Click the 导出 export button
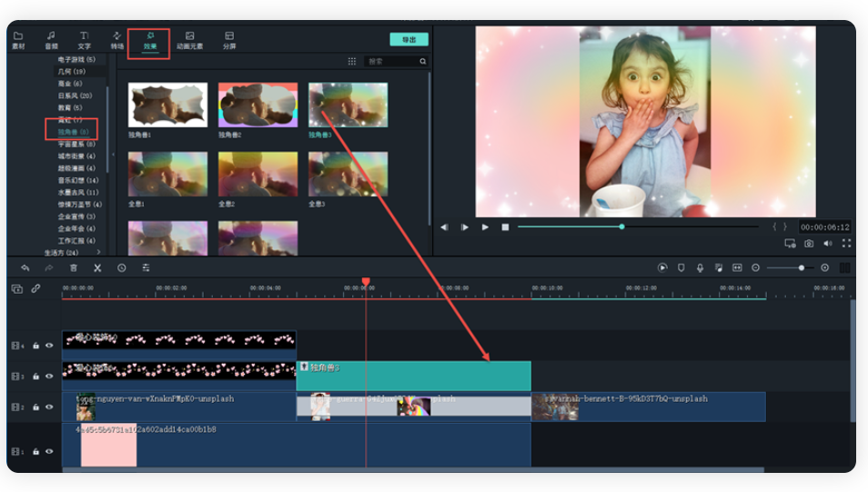The image size is (868, 492). [x=409, y=40]
